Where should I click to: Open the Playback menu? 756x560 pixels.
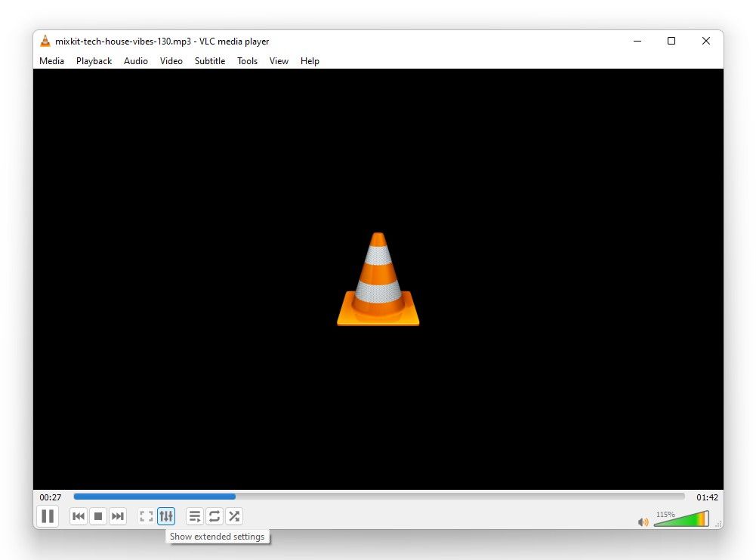(94, 61)
